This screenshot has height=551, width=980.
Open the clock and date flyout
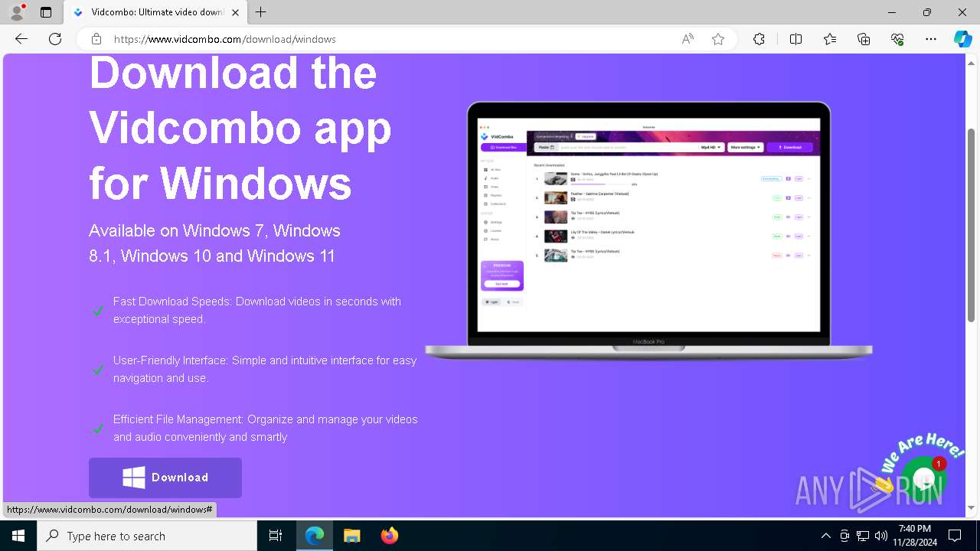point(915,536)
